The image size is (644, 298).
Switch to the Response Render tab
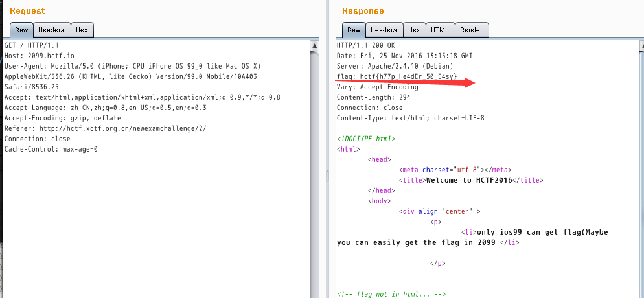[472, 30]
